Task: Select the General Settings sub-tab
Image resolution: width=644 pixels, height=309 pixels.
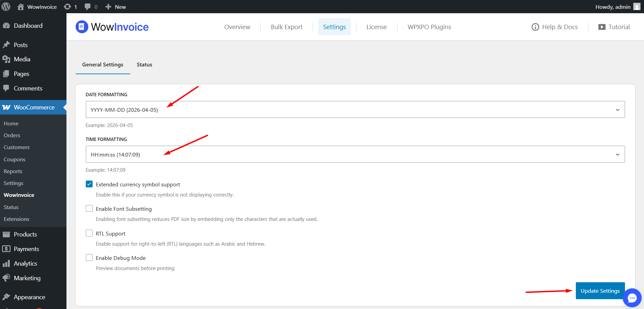Action: (103, 65)
